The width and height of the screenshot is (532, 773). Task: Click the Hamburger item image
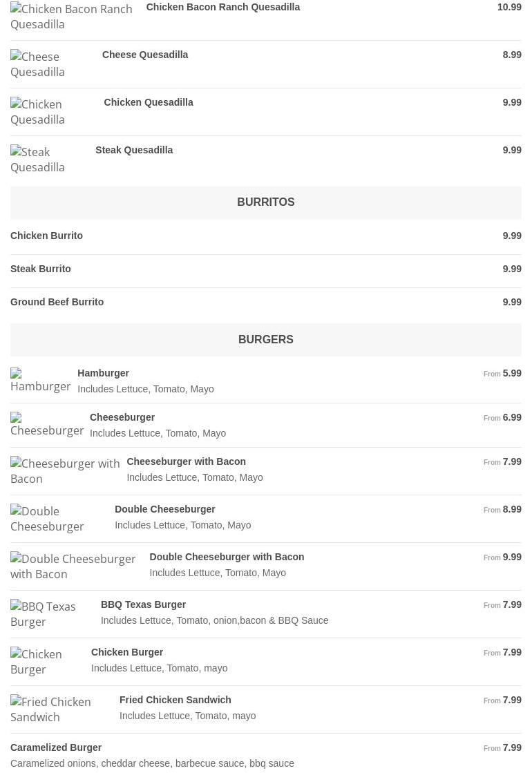point(41,381)
